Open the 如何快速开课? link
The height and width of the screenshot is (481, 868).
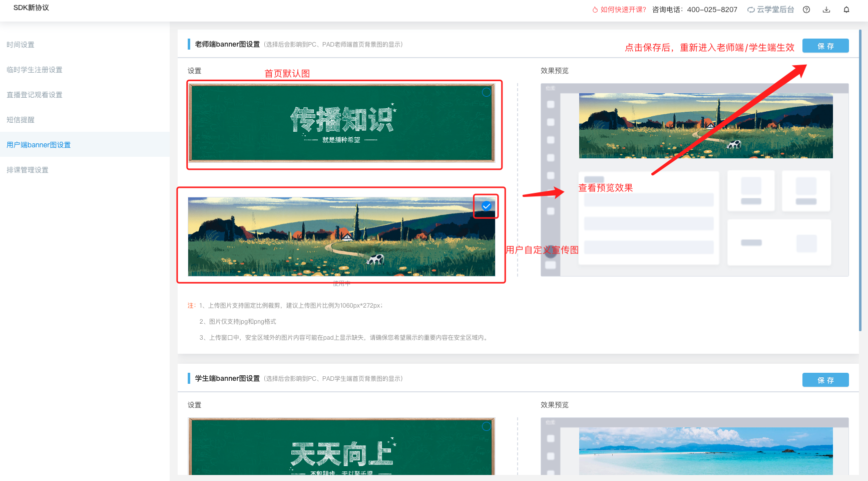click(x=623, y=10)
